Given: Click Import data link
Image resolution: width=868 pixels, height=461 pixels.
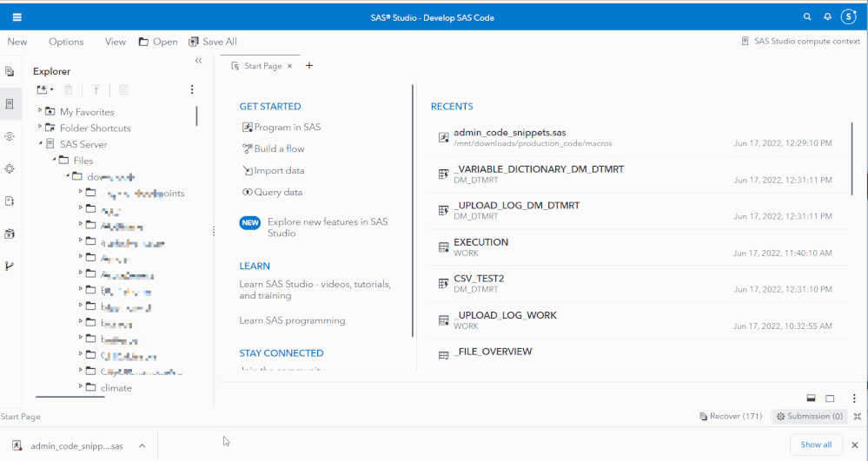Looking at the screenshot, I should 274,170.
